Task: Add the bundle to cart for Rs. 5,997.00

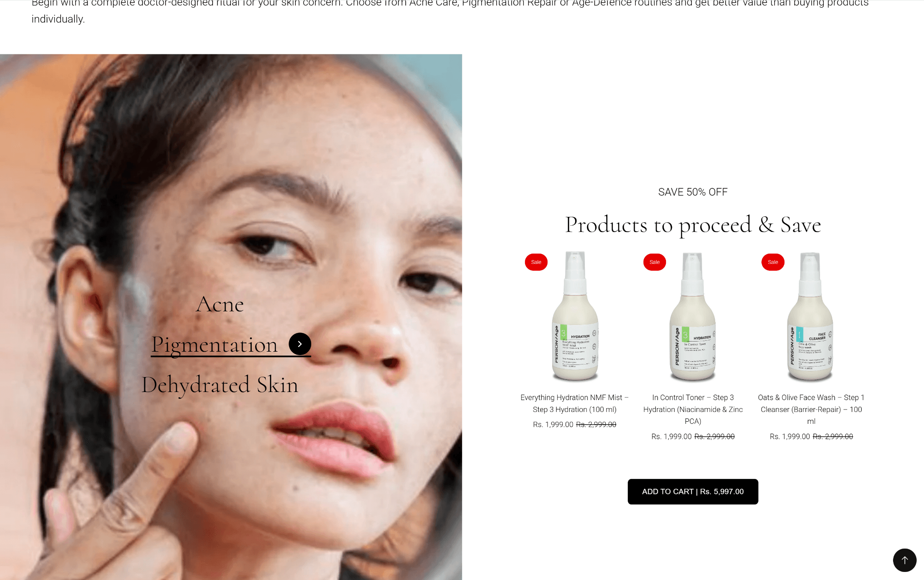Action: (x=693, y=491)
